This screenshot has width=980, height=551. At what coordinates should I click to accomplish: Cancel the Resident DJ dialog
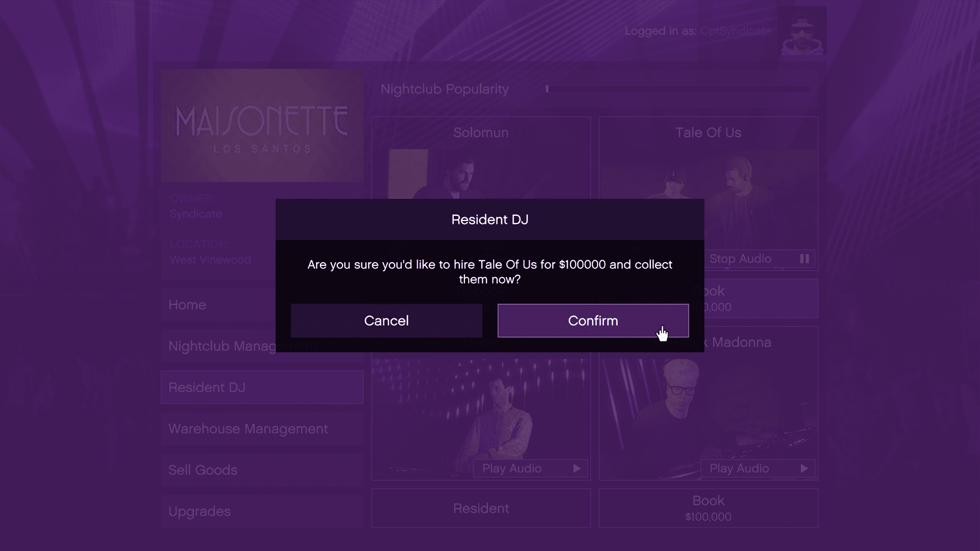(x=386, y=320)
